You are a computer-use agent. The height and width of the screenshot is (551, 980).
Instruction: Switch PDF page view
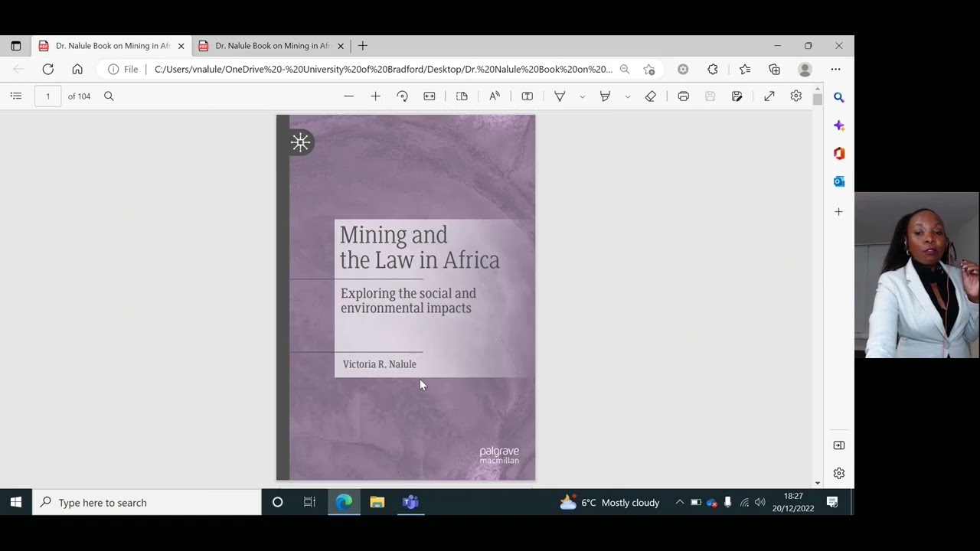462,96
